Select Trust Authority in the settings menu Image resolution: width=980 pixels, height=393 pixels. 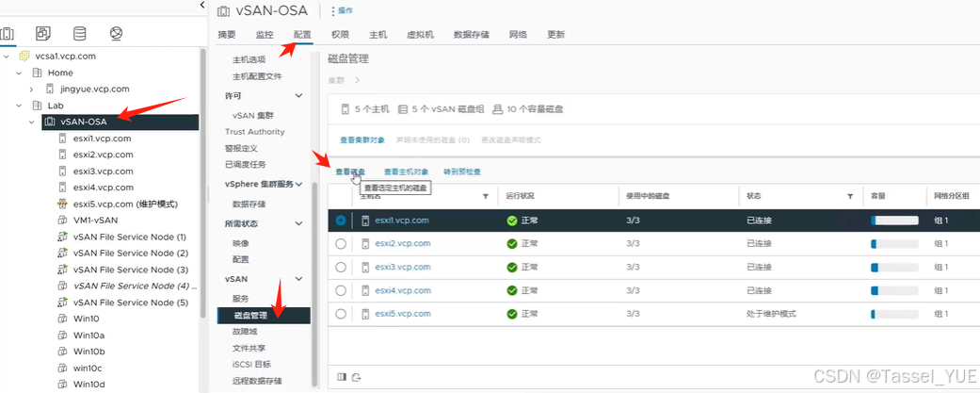coord(254,132)
